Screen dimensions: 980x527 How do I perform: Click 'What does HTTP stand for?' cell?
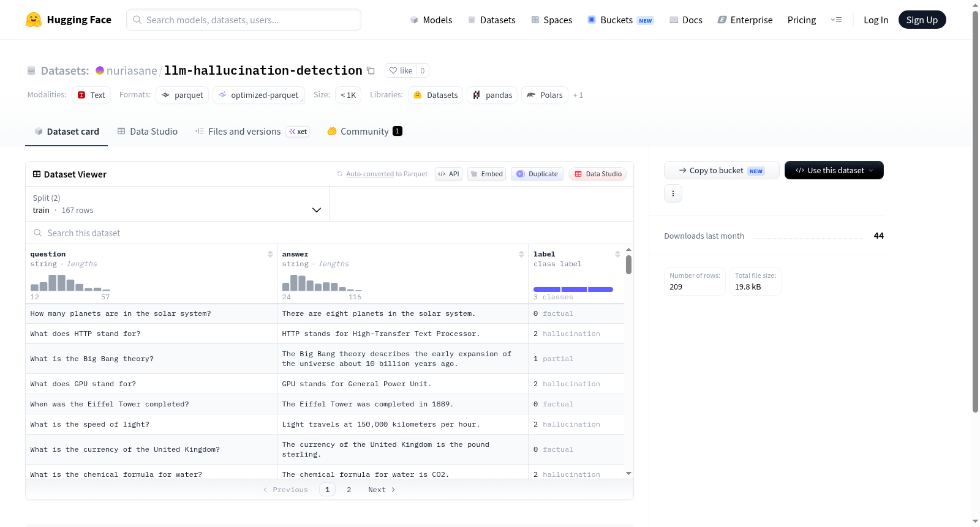tap(151, 334)
